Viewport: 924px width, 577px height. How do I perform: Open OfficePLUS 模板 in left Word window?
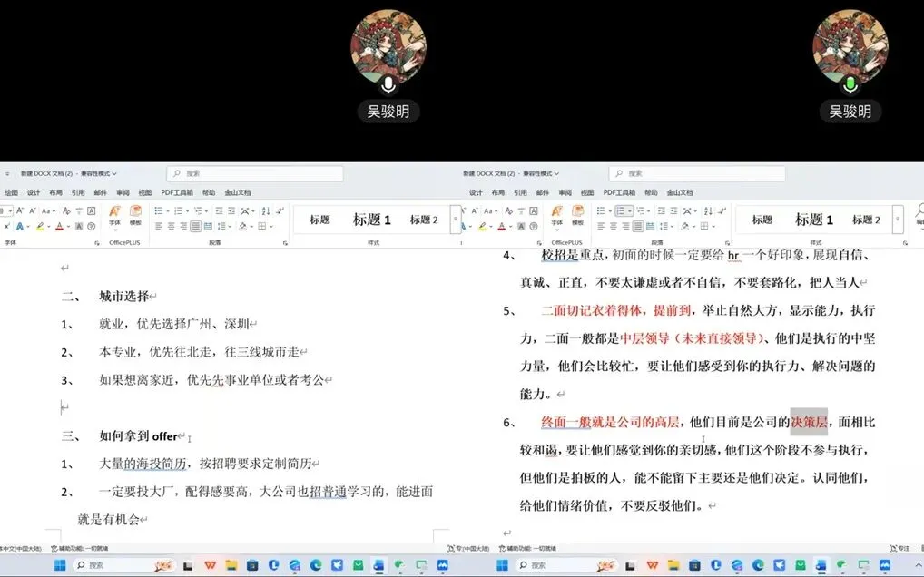135,216
